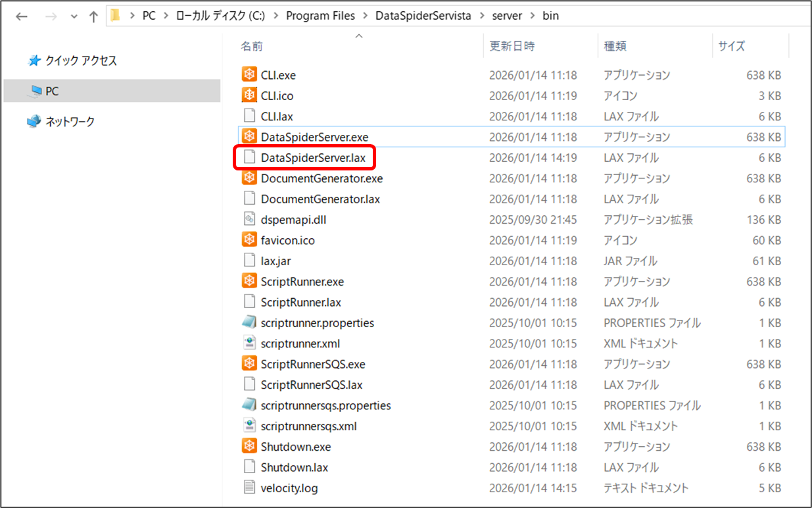Select PC in navigation pane
The height and width of the screenshot is (508, 812).
[52, 91]
